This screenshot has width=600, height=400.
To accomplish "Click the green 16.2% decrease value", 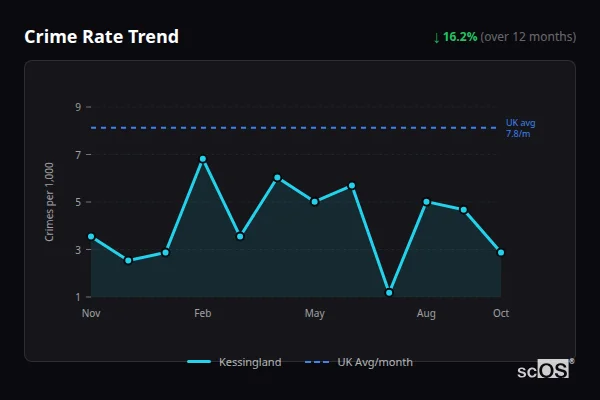I will click(x=460, y=37).
